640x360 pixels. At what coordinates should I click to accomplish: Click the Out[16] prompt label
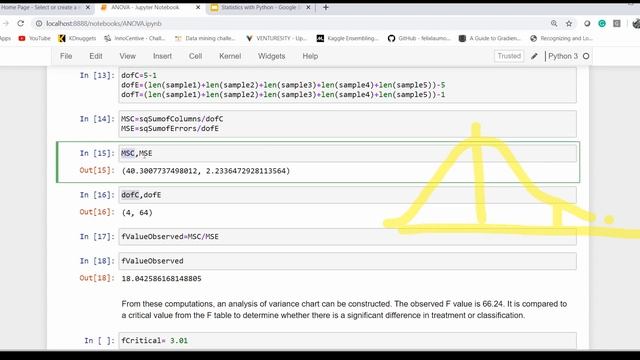click(x=97, y=212)
